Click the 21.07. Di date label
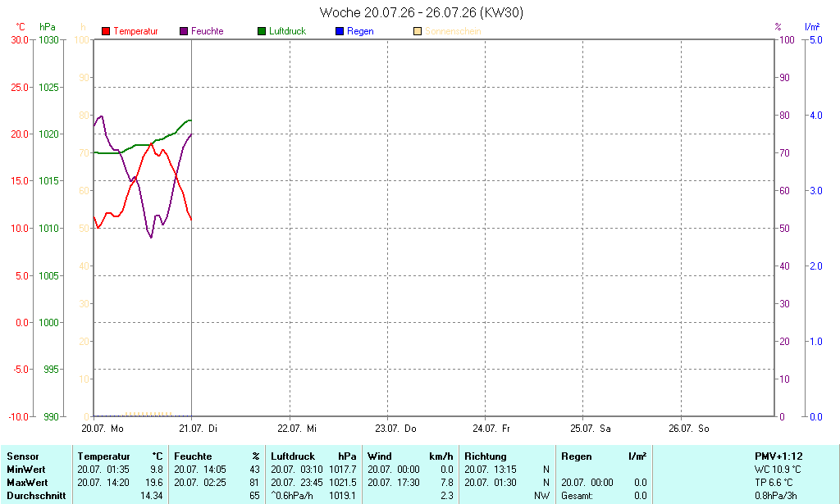The height and width of the screenshot is (504, 840). (x=199, y=428)
